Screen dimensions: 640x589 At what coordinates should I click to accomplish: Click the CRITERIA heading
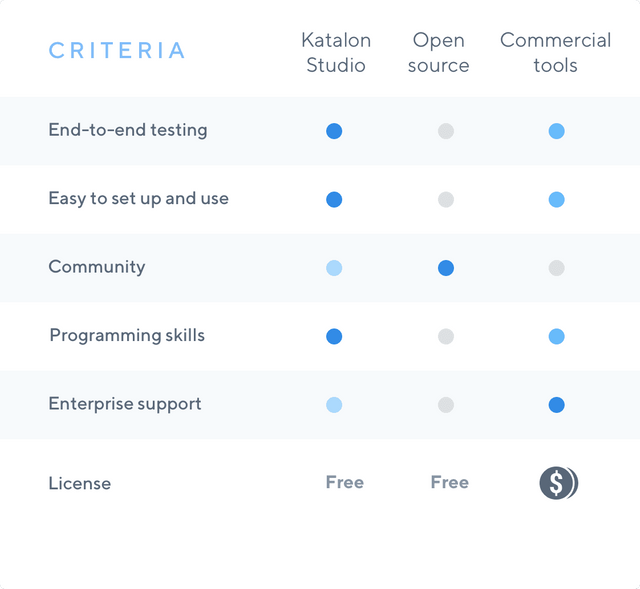point(117,51)
